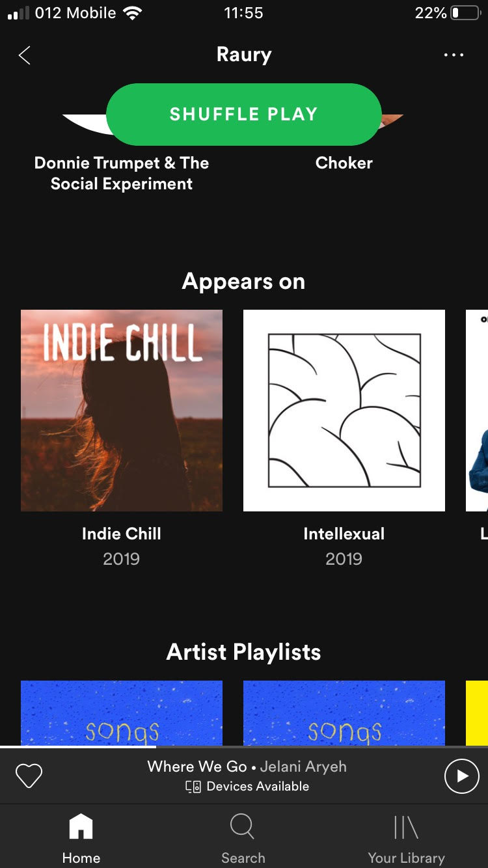Open the Choker related artist
Image resolution: width=488 pixels, height=868 pixels.
point(344,163)
